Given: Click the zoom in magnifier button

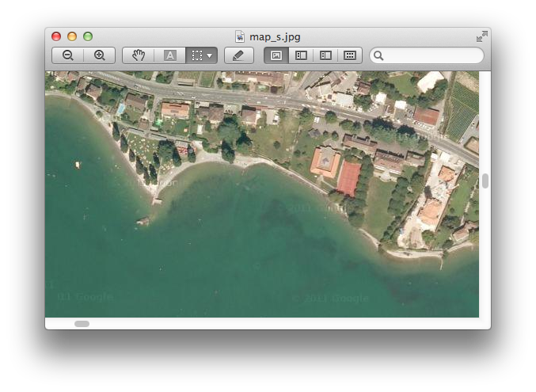Looking at the screenshot, I should coord(100,55).
